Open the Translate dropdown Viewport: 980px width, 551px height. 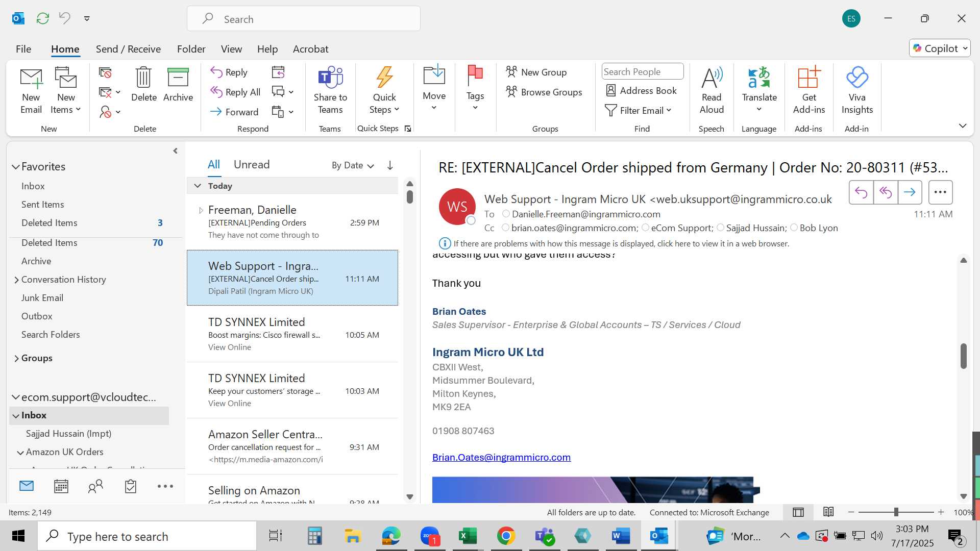(x=759, y=90)
